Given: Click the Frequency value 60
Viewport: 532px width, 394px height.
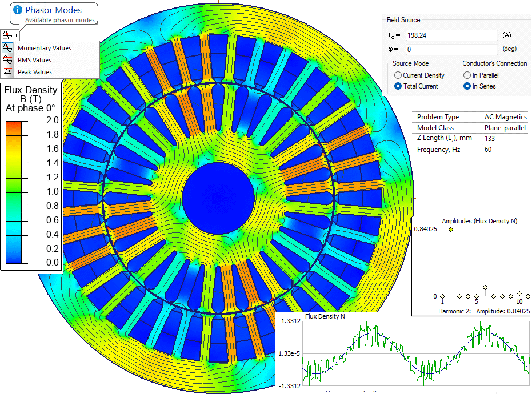Looking at the screenshot, I should [488, 150].
